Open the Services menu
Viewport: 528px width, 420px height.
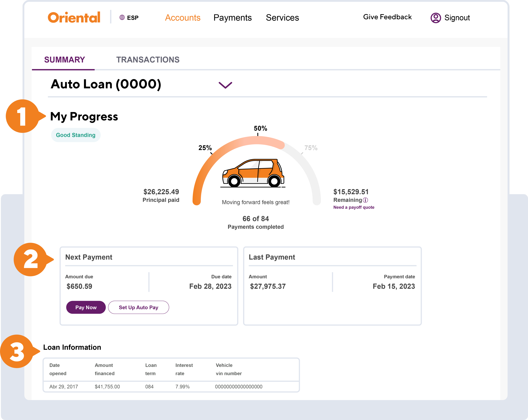[x=282, y=18]
